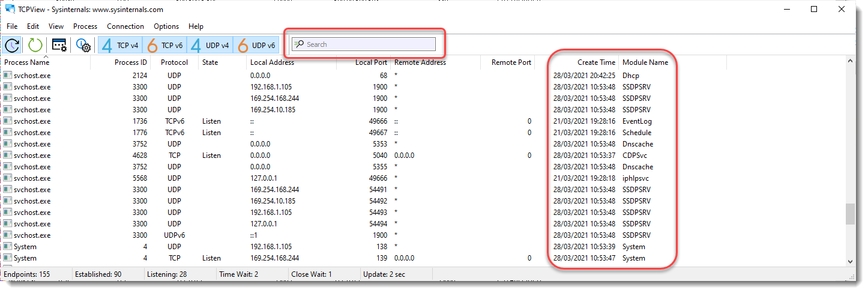The width and height of the screenshot is (868, 293).
Task: Sort by State column header
Action: coord(222,62)
